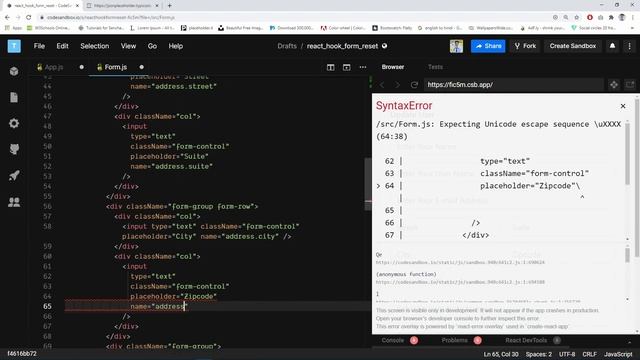Viewport: 640px width, 360px height.
Task: Toggle sandbox privacy icon beside title
Action: [x=384, y=46]
